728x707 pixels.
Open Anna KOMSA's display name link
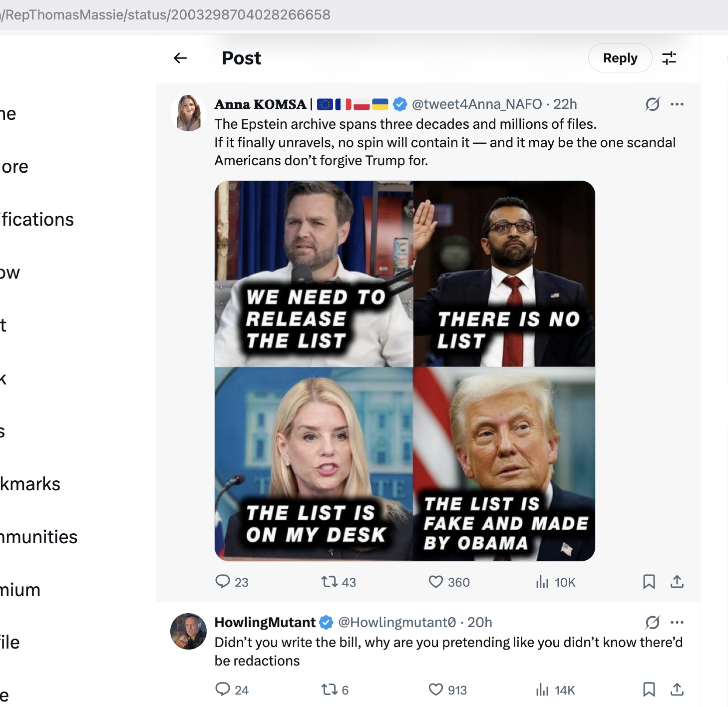[x=260, y=104]
